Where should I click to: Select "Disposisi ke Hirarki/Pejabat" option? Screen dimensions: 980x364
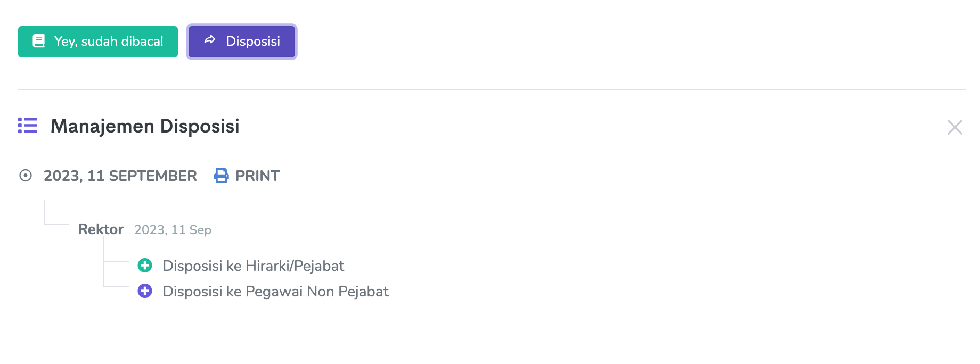pyautogui.click(x=253, y=266)
